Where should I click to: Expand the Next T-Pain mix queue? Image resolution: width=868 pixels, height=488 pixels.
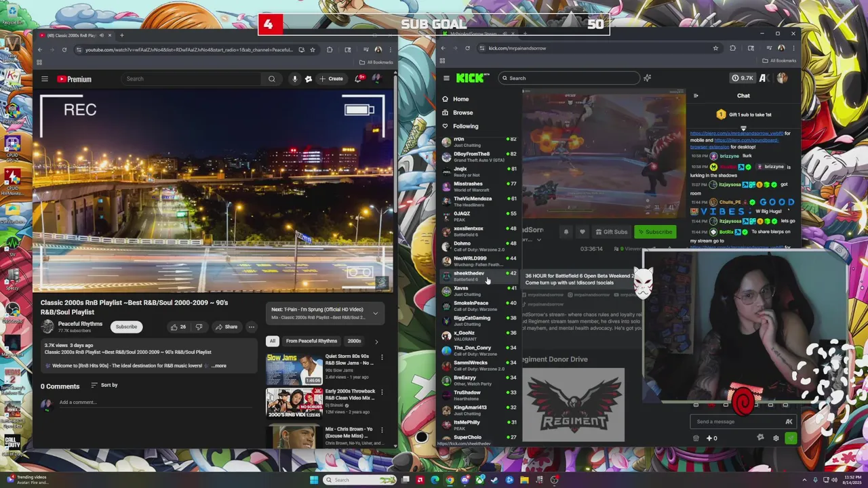[375, 313]
